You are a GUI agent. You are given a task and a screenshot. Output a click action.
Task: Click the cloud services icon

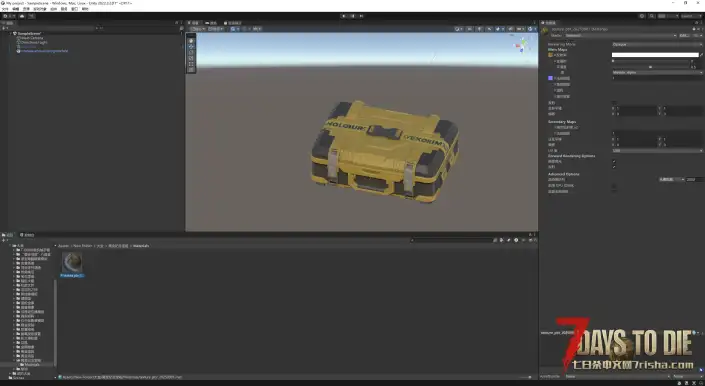(22, 16)
